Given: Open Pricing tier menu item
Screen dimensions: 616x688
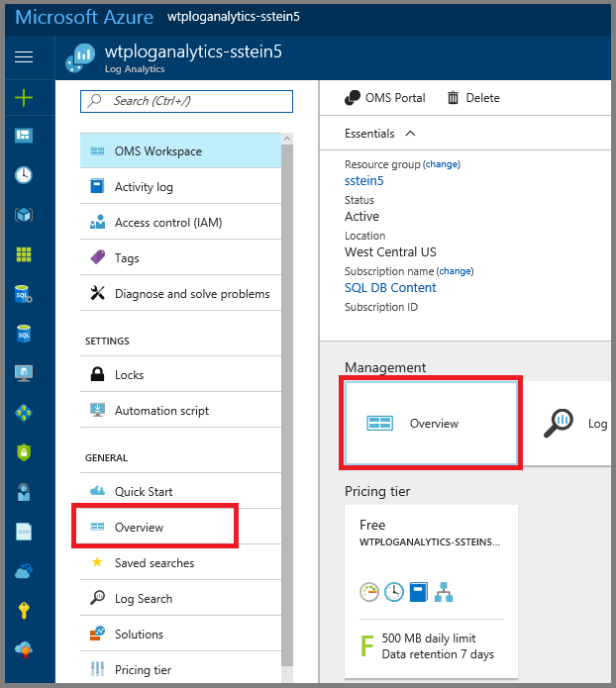Looking at the screenshot, I should point(180,669).
